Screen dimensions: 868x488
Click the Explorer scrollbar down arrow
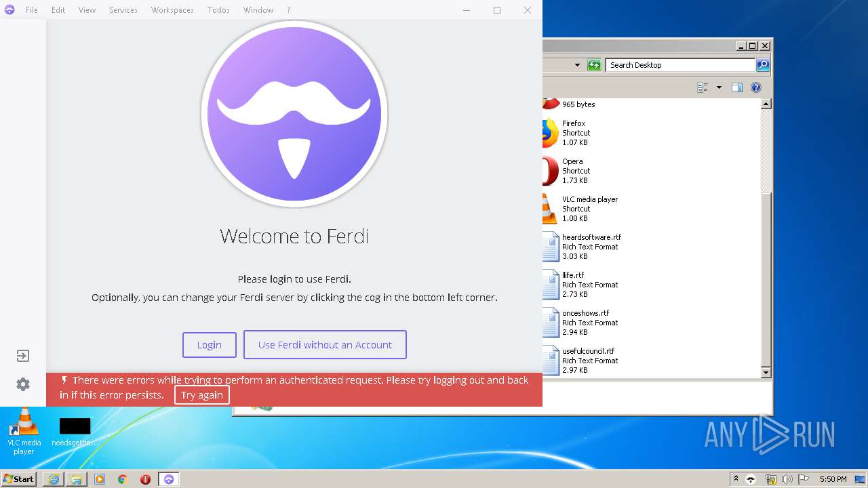(x=766, y=373)
